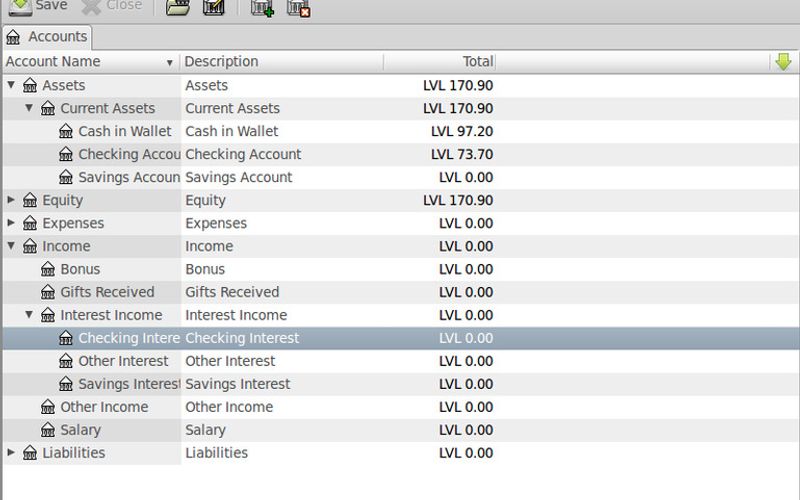Viewport: 800px width, 500px height.
Task: Select the Interest Income account name
Action: tap(111, 315)
